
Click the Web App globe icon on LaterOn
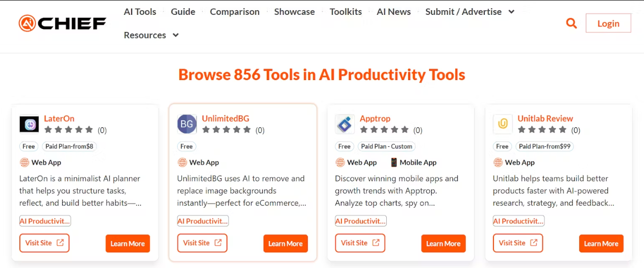(x=24, y=163)
